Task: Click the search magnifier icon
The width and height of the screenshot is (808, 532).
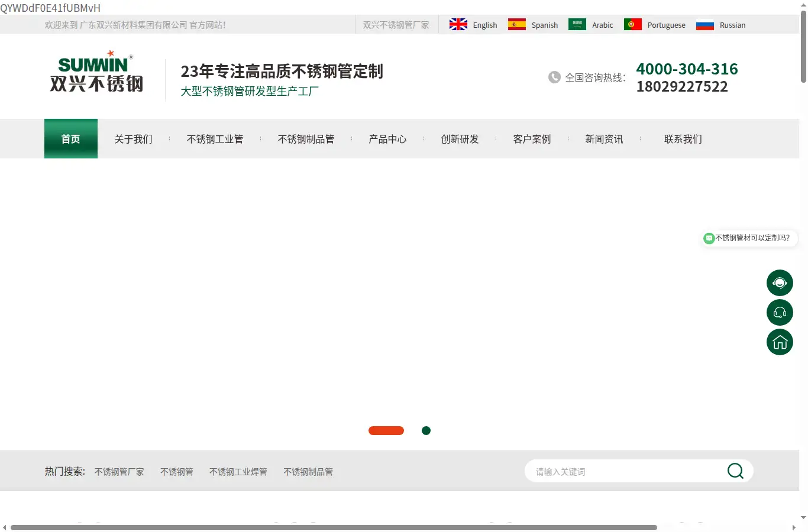Action: pos(735,471)
